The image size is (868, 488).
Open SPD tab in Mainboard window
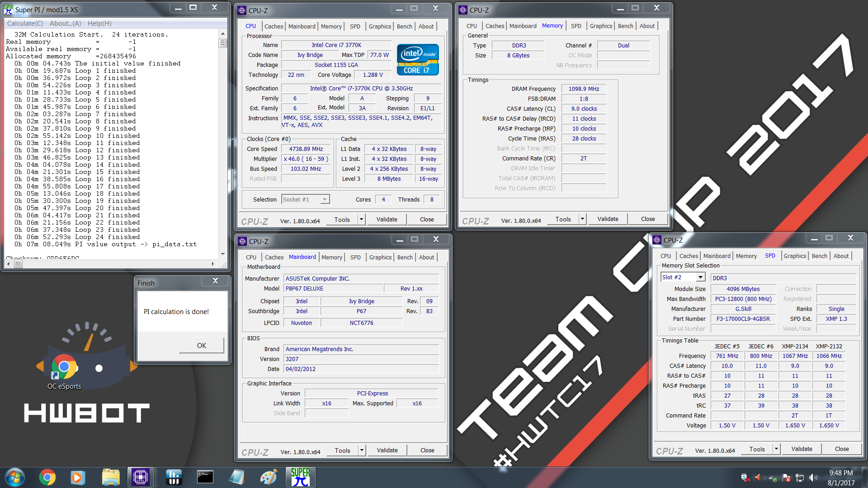(x=355, y=257)
